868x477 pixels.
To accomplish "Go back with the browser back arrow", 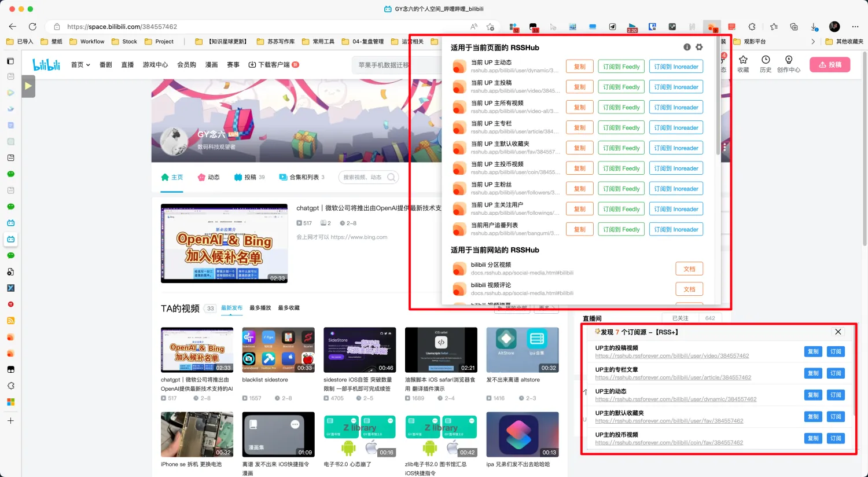I will pos(13,27).
